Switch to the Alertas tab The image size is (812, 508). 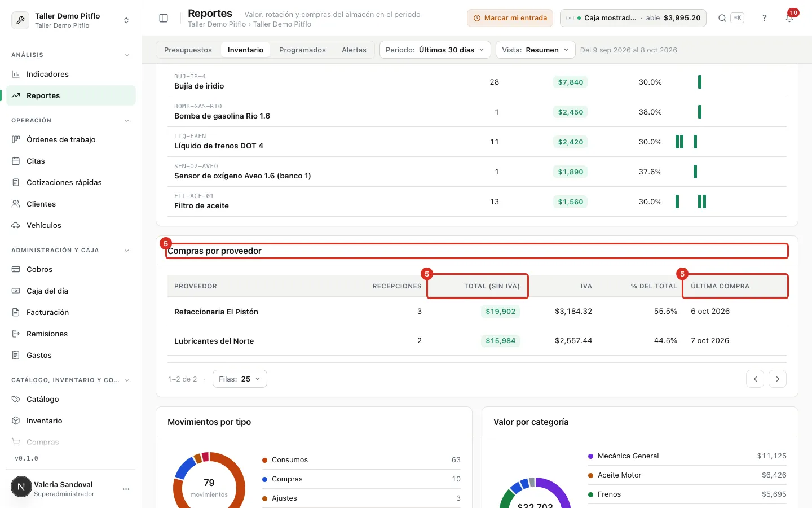(x=354, y=50)
